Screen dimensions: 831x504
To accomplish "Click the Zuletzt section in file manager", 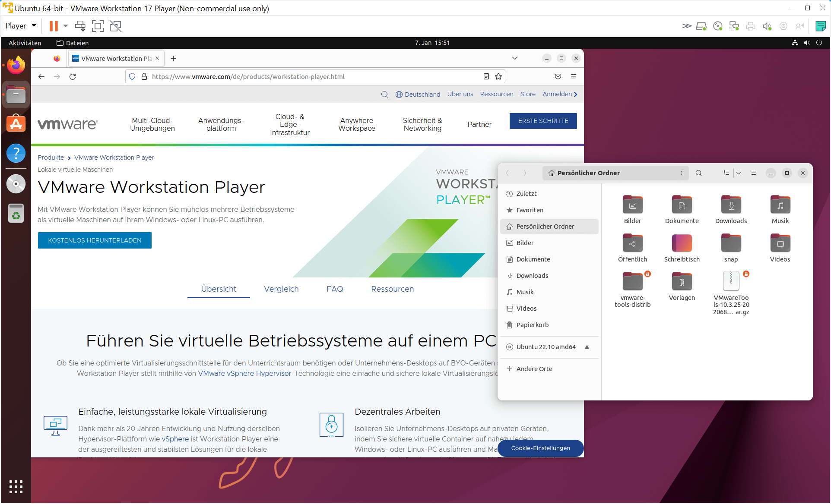I will [x=526, y=193].
